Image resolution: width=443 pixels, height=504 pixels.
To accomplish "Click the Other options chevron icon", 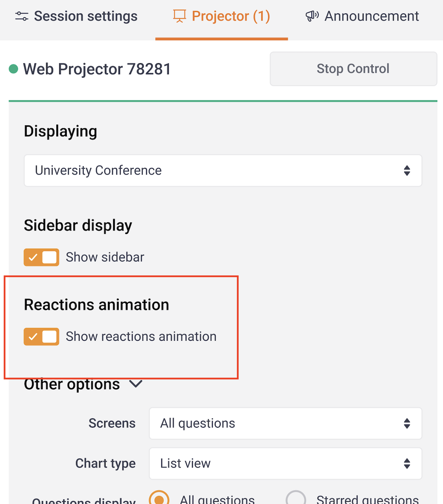I will tap(136, 384).
